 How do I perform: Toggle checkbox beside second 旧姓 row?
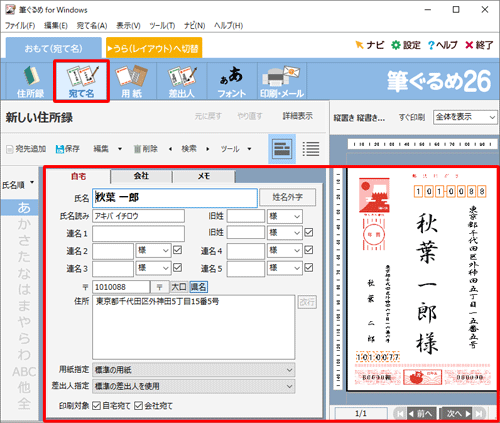click(x=309, y=232)
